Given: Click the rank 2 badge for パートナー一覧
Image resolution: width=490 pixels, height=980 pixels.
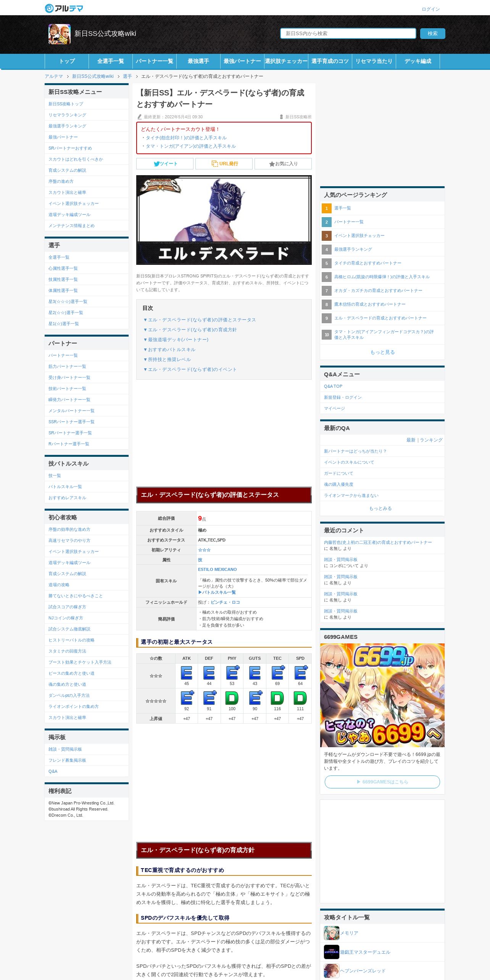Looking at the screenshot, I should 327,222.
